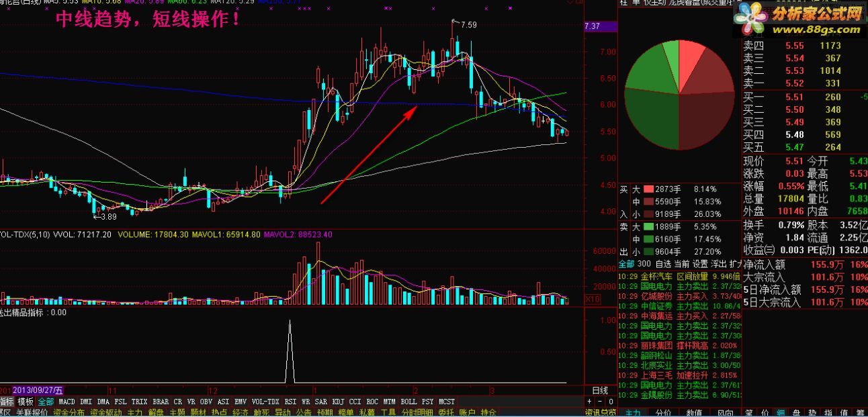Switch to the RSI indicator
The width and height of the screenshot is (868, 417).
coord(290,402)
